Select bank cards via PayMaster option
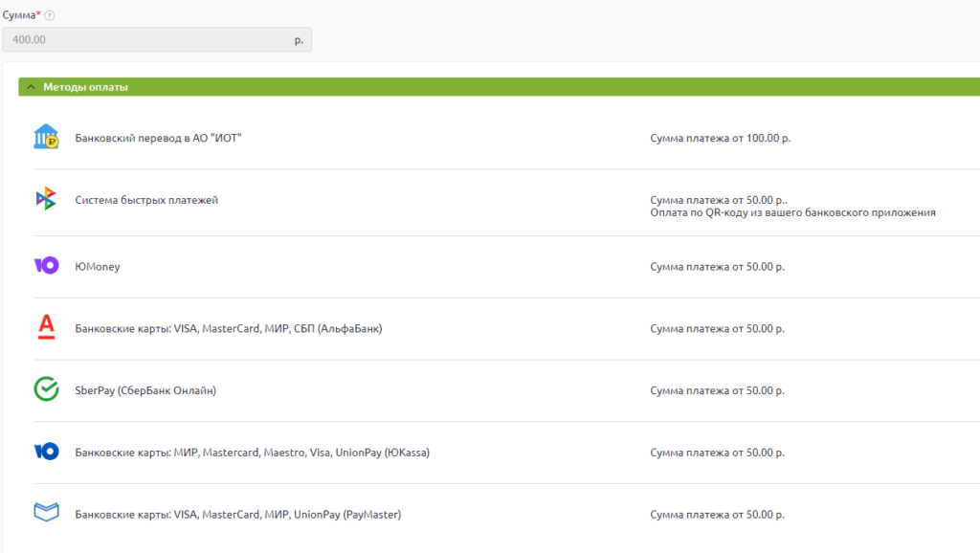The image size is (980, 553). [x=237, y=514]
